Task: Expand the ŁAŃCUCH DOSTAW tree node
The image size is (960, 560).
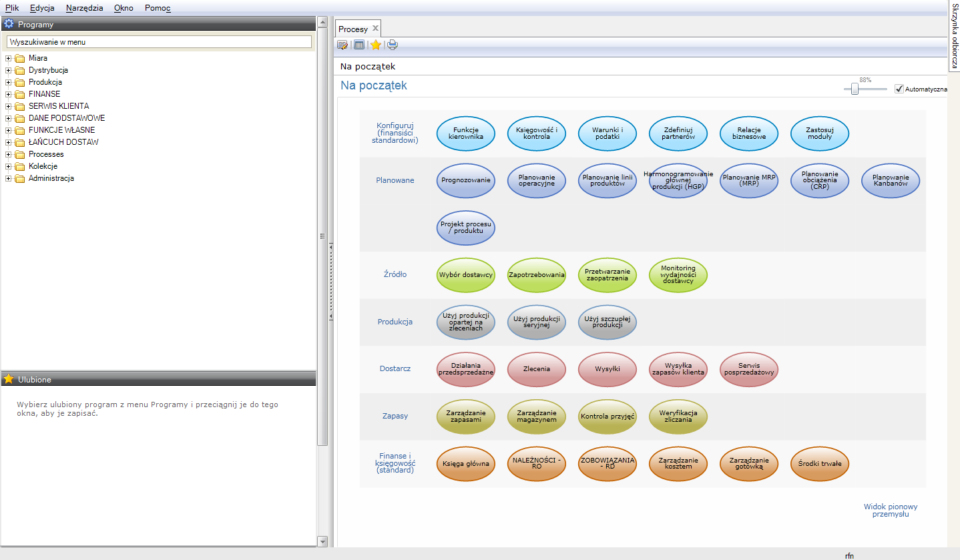Action: tap(9, 142)
